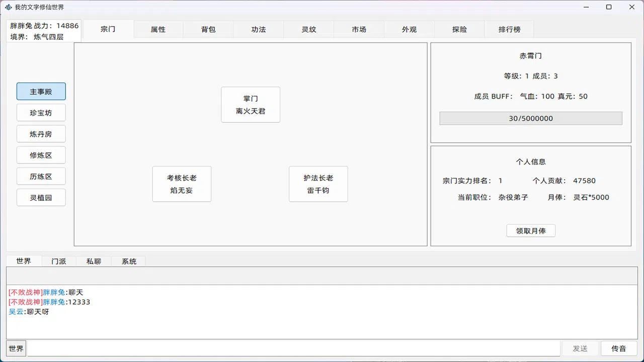Go to the 修炼区 area
This screenshot has height=362, width=644.
tap(41, 155)
